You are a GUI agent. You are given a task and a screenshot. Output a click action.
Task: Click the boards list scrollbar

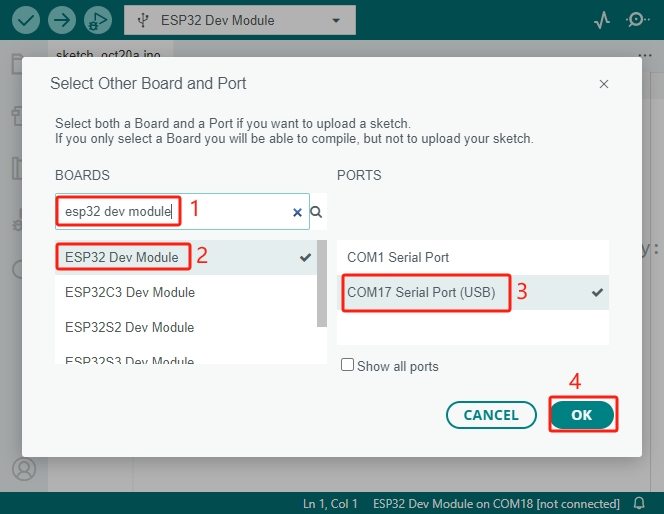[322, 283]
